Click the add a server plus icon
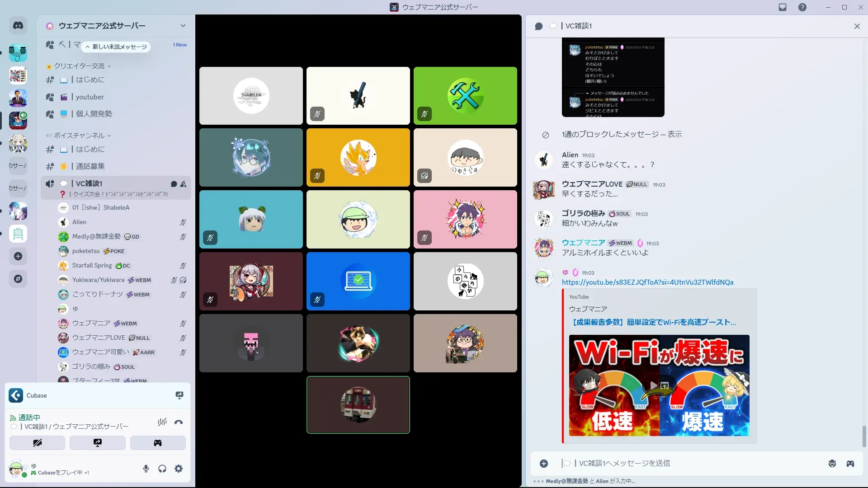The image size is (868, 488). 18,256
